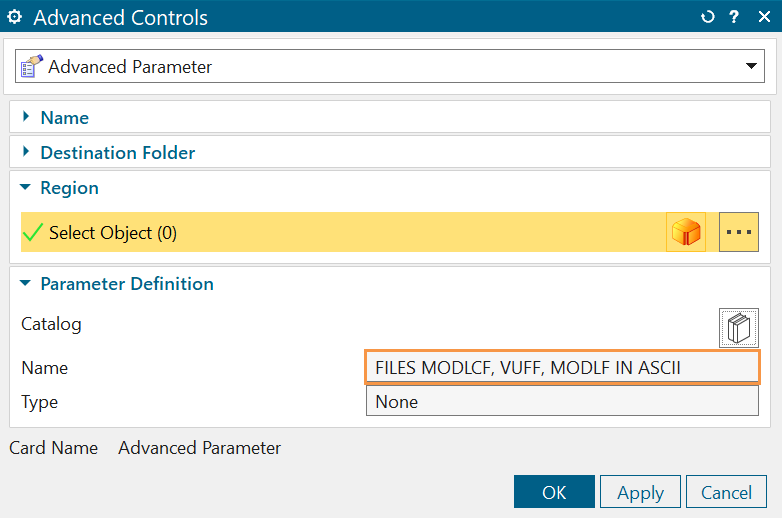Open the help question mark icon
The width and height of the screenshot is (782, 518).
click(734, 18)
